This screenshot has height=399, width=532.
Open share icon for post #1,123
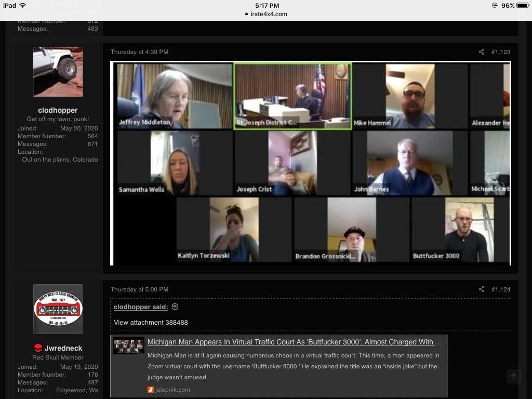pos(482,52)
